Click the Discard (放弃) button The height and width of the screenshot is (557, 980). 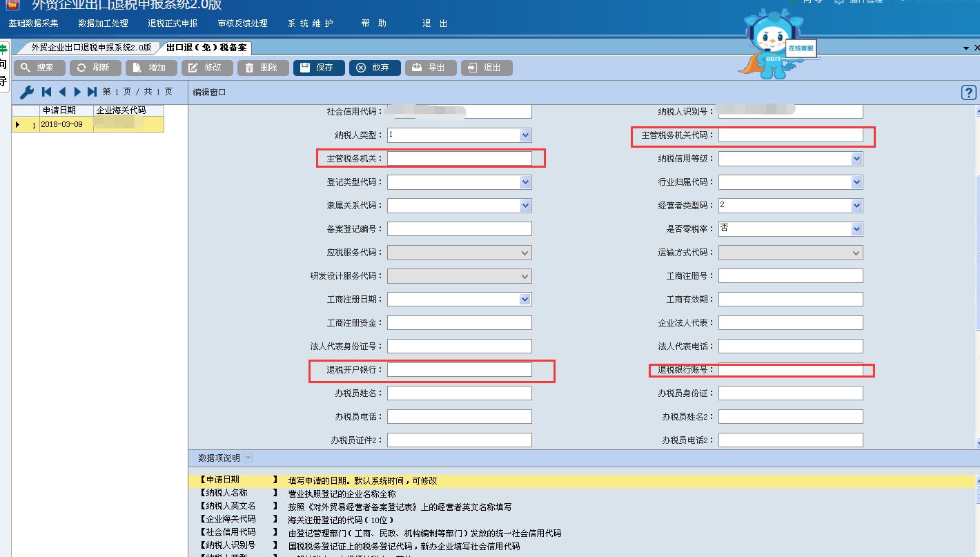[x=375, y=68]
